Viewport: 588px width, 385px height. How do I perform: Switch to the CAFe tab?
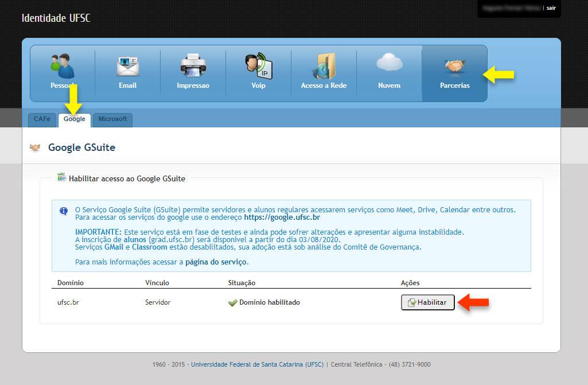(x=42, y=119)
